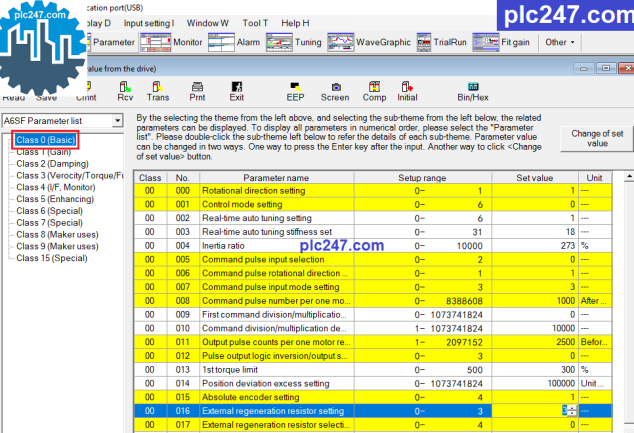The height and width of the screenshot is (433, 634).
Task: Select the Absolute encoder setting row
Action: [x=373, y=397]
